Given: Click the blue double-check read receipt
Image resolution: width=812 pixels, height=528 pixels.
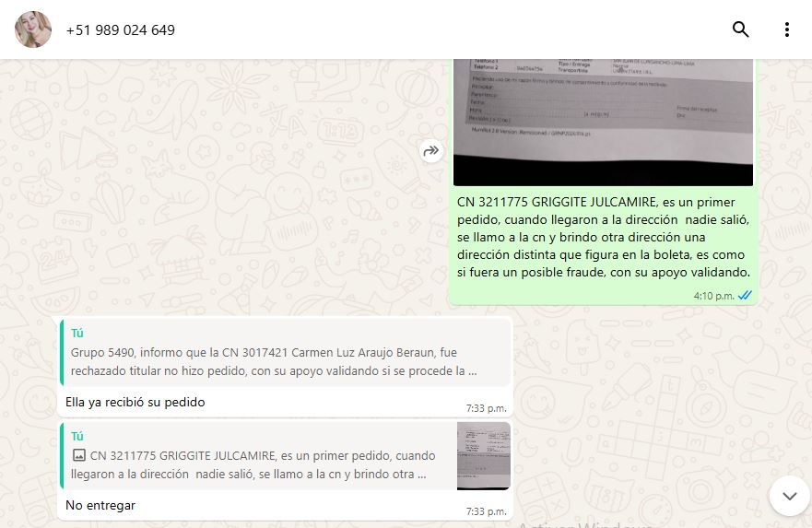Looking at the screenshot, I should coord(745,296).
